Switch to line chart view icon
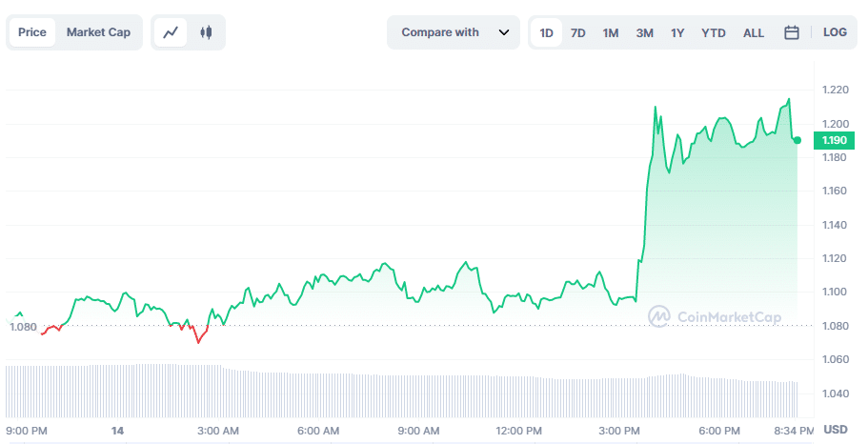This screenshot has height=444, width=868. point(171,32)
